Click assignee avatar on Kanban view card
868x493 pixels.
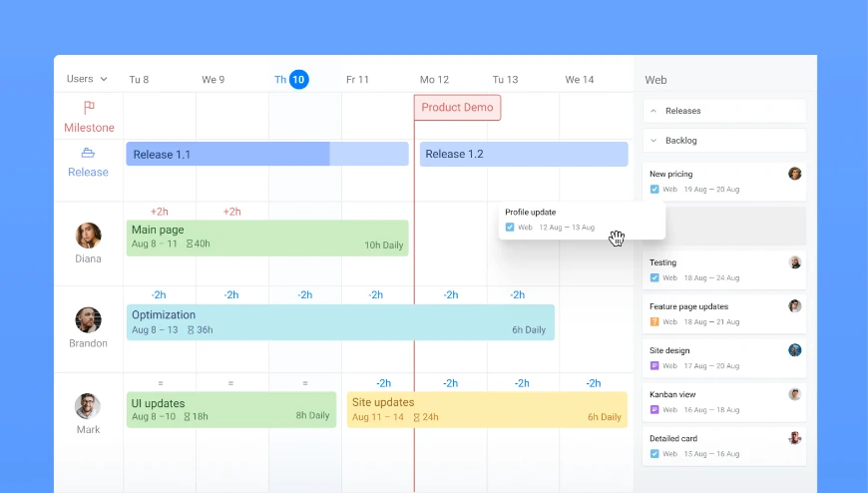click(795, 394)
